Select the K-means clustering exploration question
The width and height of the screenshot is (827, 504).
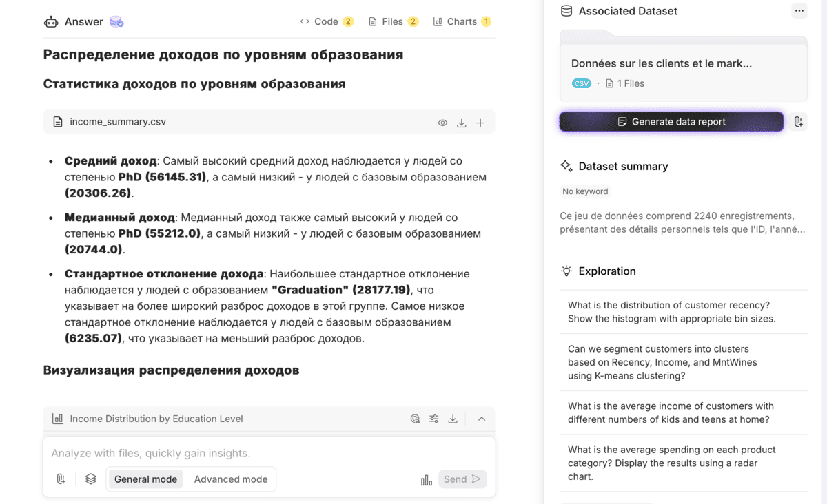pos(662,362)
